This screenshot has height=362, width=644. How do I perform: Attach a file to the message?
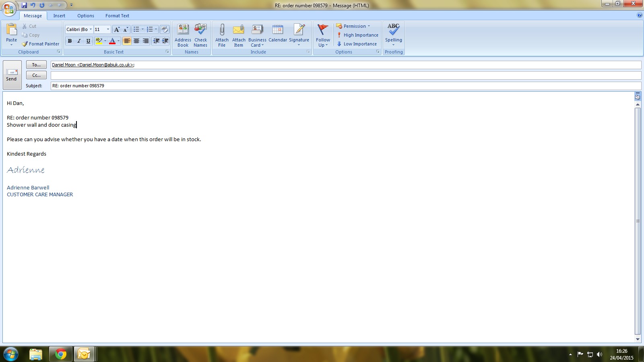click(x=222, y=35)
